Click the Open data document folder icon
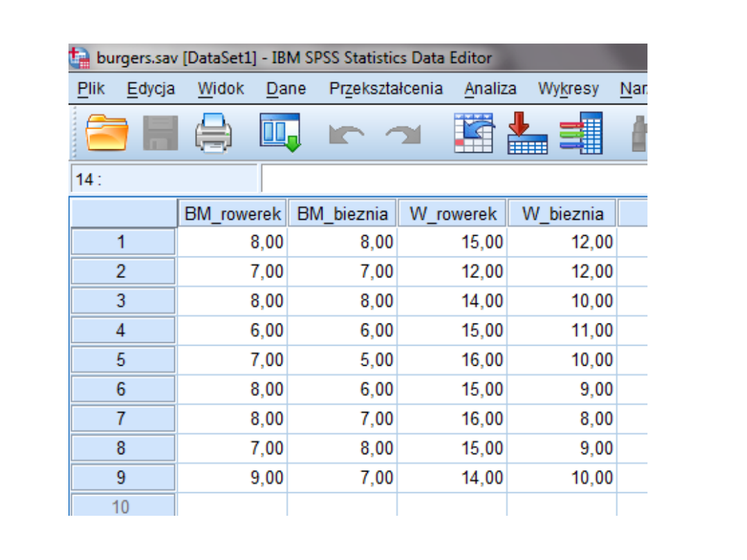Viewport: 747px width, 560px height. pyautogui.click(x=107, y=132)
